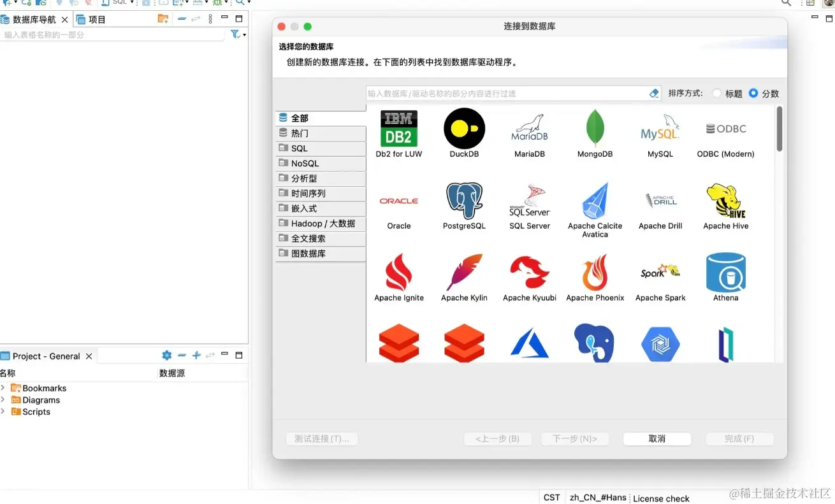Pick the blue Azure triangle driver icon

coord(530,344)
